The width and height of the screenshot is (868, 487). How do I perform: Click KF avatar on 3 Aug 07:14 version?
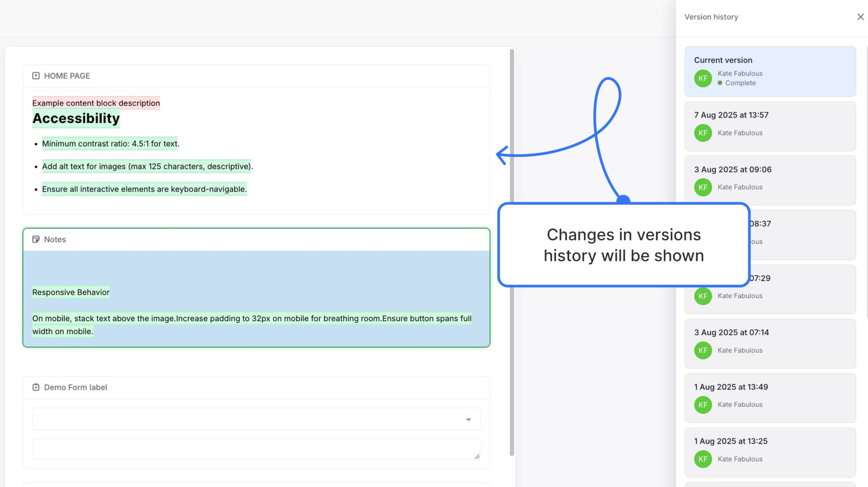(x=703, y=351)
